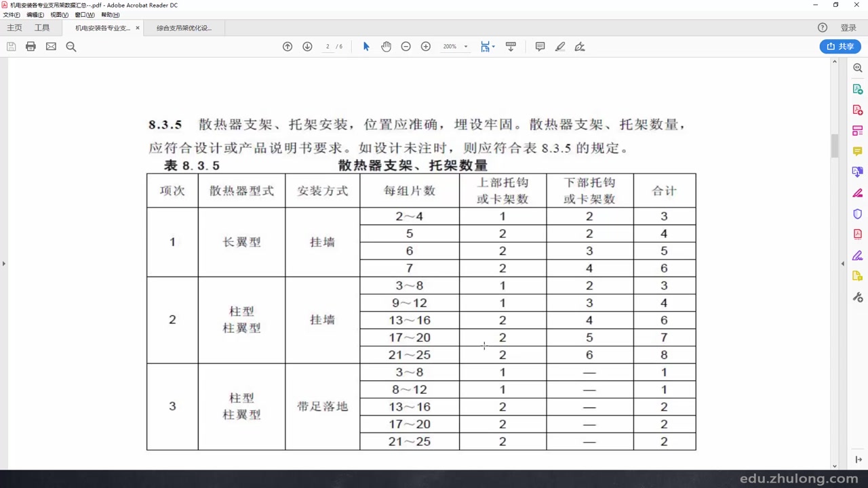Click the 2～4 cell in table
Image resolution: width=868 pixels, height=488 pixels.
[x=410, y=216]
